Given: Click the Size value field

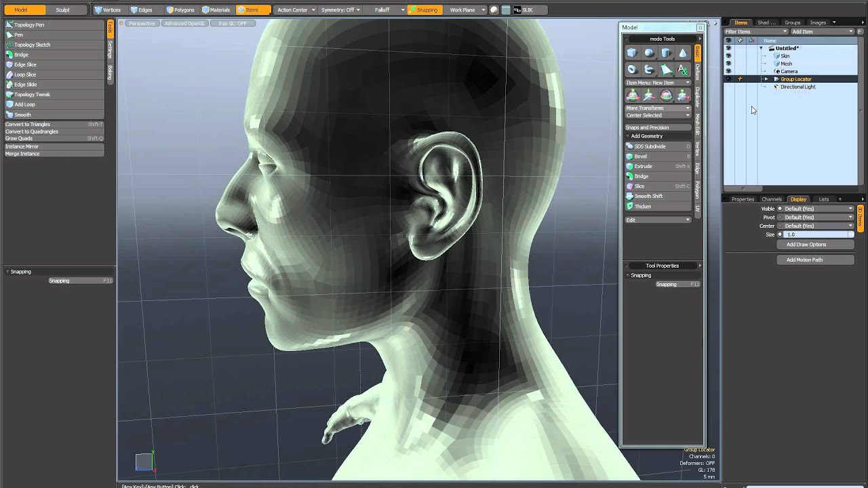Looking at the screenshot, I should (x=817, y=235).
